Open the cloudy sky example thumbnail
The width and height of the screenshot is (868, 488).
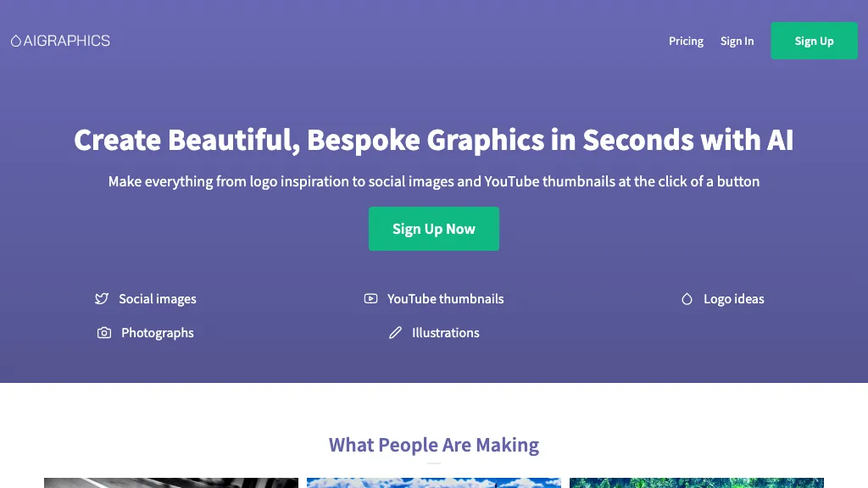433,483
